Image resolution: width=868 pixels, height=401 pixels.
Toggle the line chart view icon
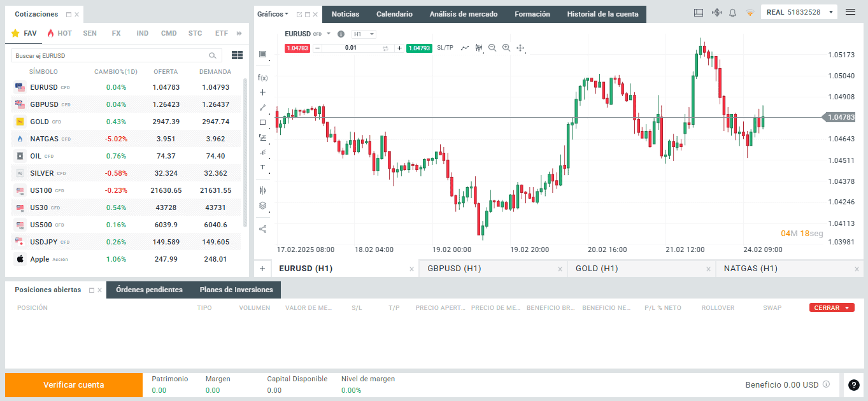click(x=465, y=48)
